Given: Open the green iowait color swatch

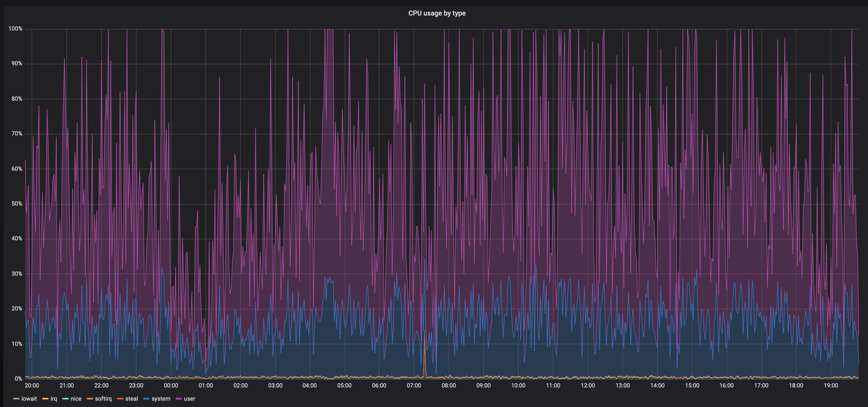Looking at the screenshot, I should coord(16,399).
